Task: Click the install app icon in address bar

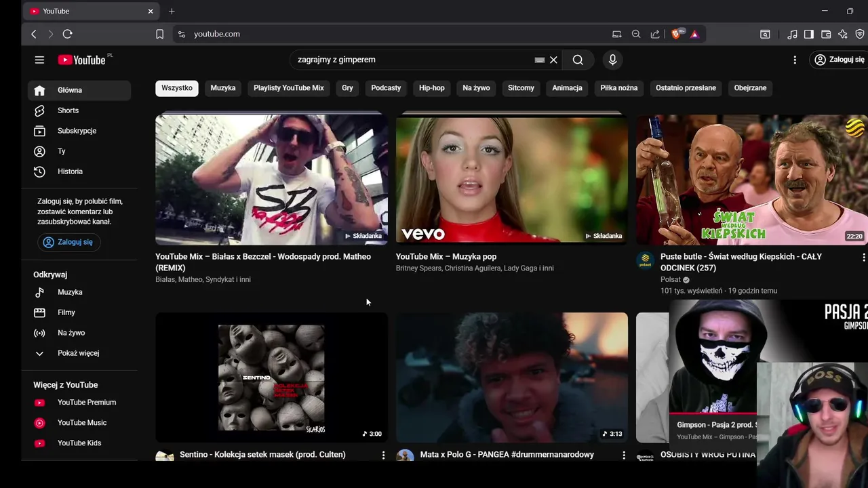Action: (x=616, y=34)
